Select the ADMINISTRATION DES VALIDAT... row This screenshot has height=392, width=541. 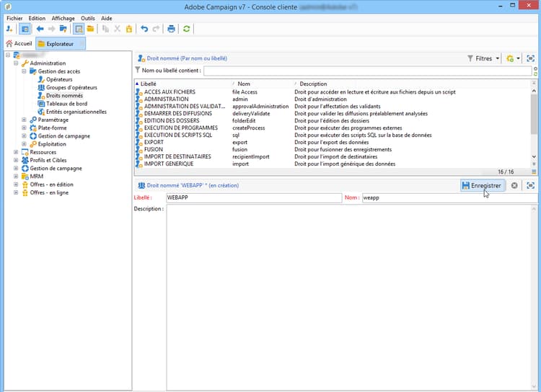tap(333, 106)
